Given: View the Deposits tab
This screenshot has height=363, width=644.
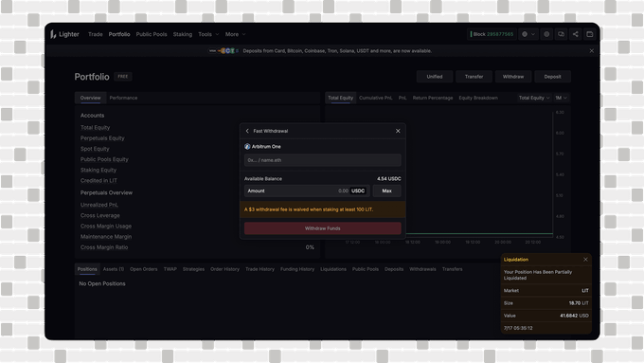Looking at the screenshot, I should [394, 269].
